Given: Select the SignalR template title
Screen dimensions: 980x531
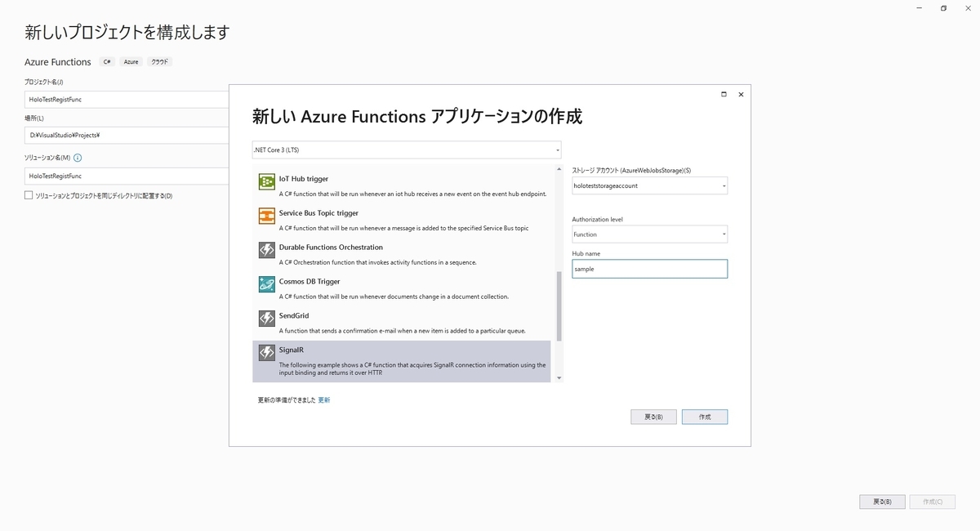Looking at the screenshot, I should (x=292, y=350).
